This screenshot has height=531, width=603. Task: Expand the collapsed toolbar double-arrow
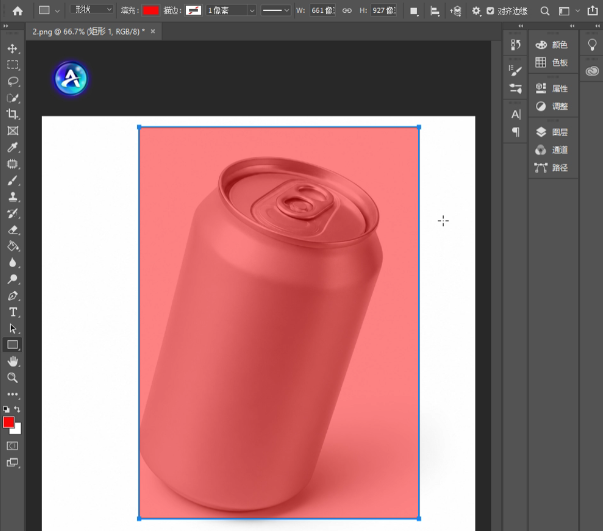tap(5, 26)
